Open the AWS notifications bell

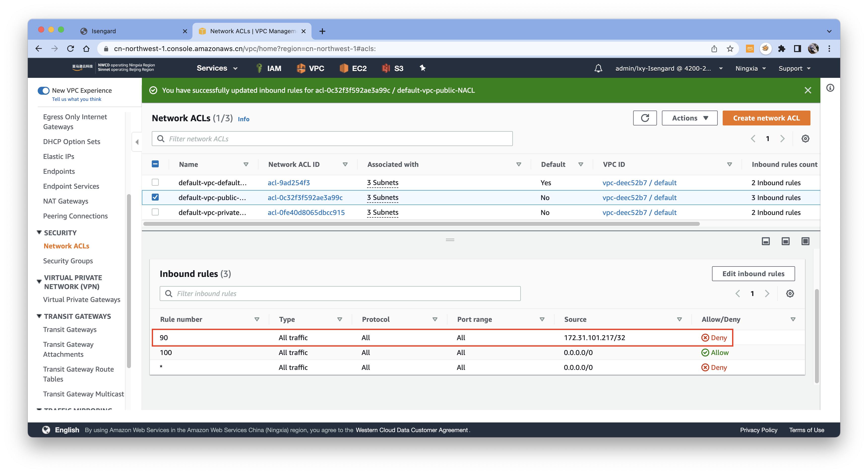(598, 68)
